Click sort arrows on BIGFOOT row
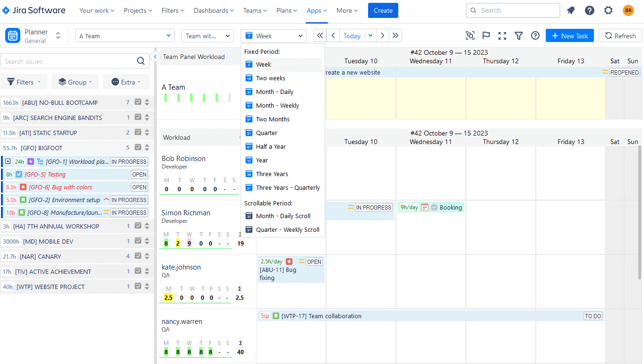The image size is (644, 364). [x=147, y=148]
